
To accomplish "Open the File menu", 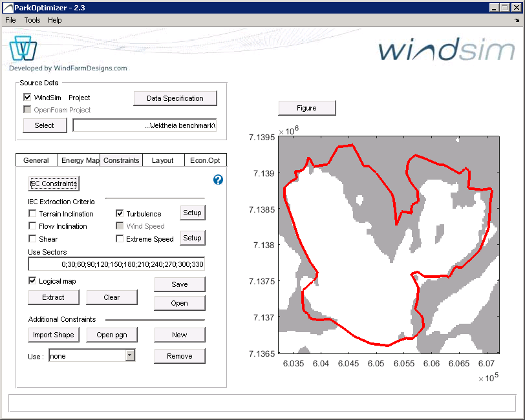I will click(x=10, y=20).
